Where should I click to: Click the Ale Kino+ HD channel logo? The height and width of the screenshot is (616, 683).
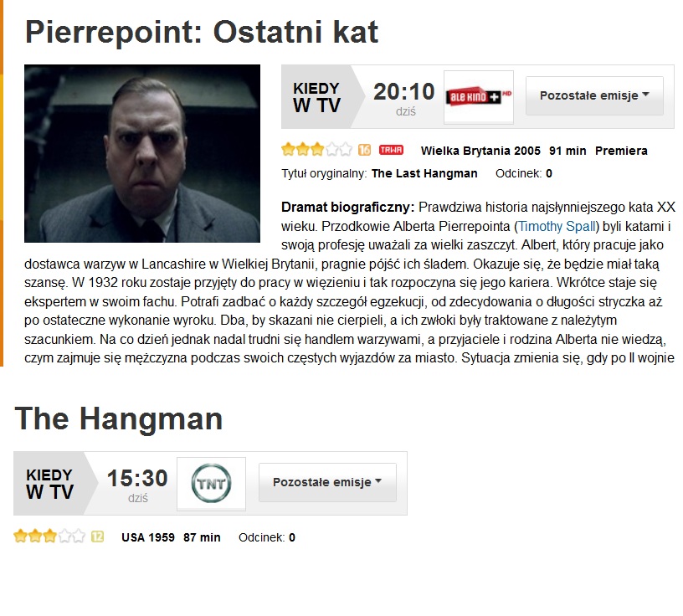tap(478, 96)
